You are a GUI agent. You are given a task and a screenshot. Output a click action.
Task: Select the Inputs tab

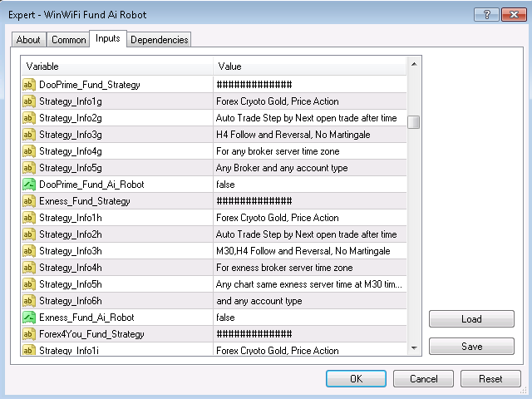108,38
